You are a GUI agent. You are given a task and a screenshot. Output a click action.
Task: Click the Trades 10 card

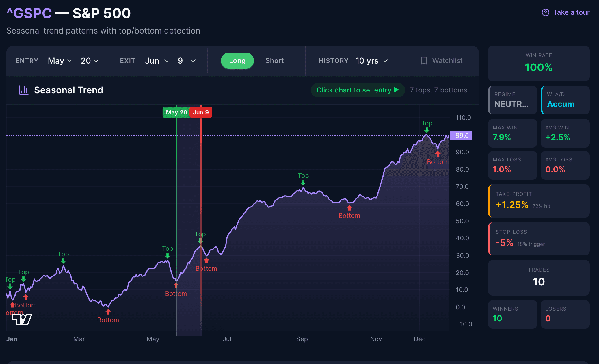tap(539, 278)
